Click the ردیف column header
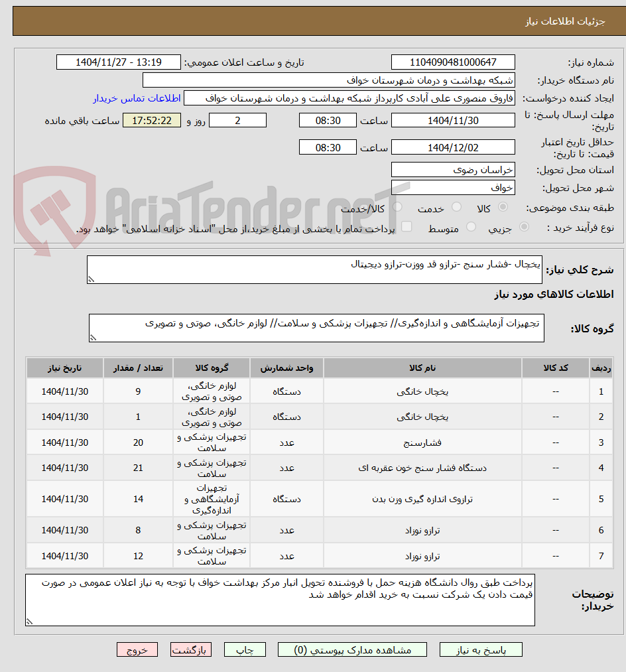Image resolution: width=626 pixels, height=672 pixels. click(601, 368)
